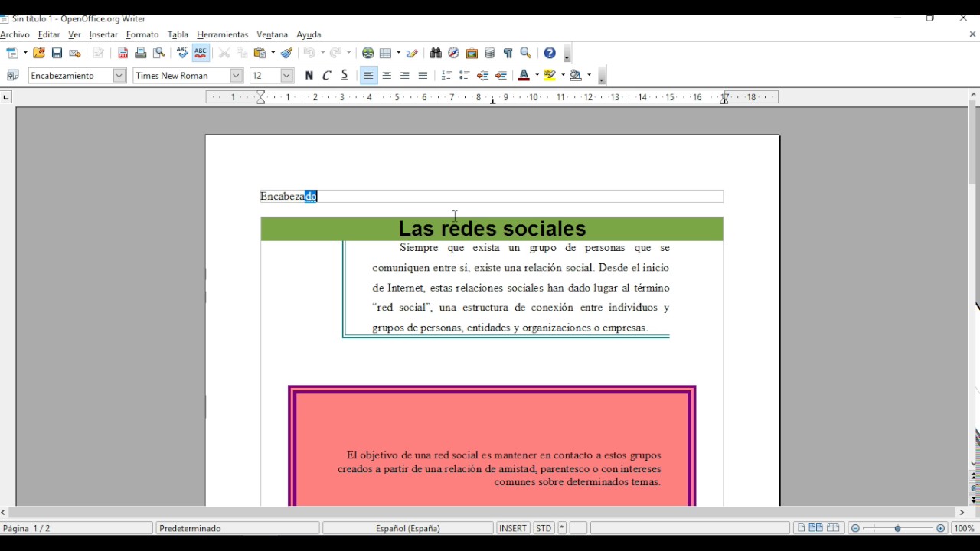Screen dimensions: 980x551
Task: Open a file with the folder icon
Action: click(x=39, y=53)
